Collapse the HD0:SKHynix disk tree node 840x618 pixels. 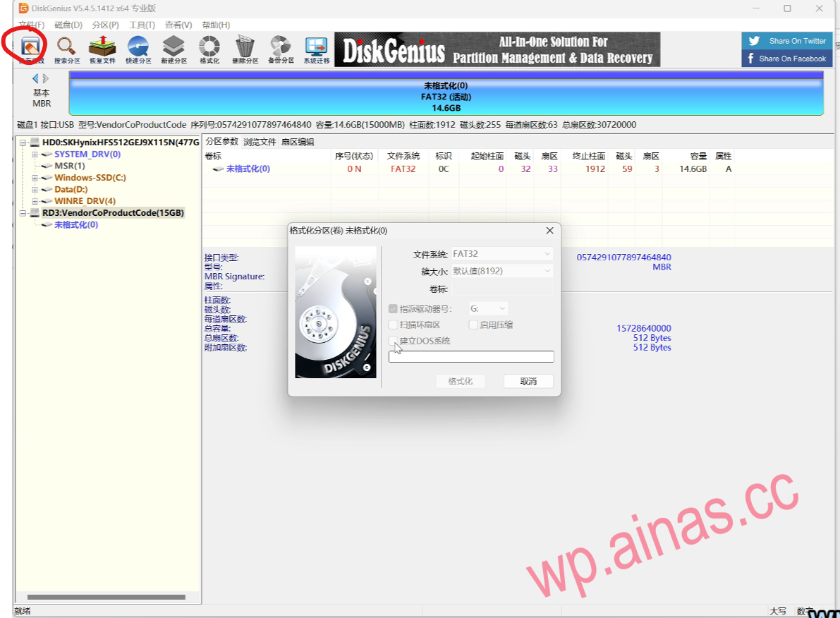click(x=23, y=143)
